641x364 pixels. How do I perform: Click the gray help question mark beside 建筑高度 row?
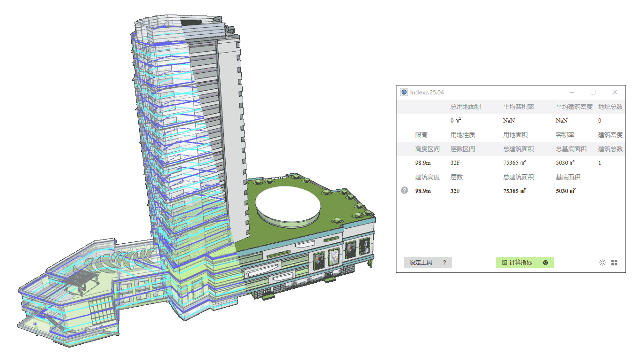coord(404,191)
